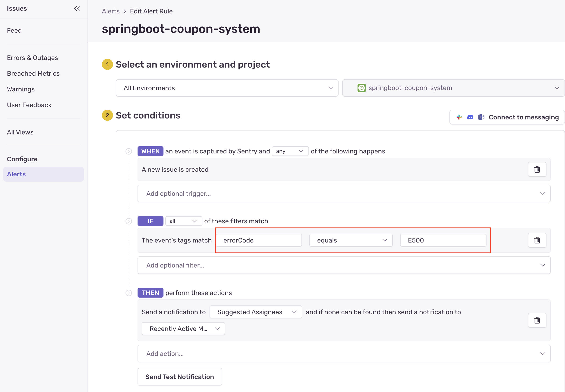Image resolution: width=565 pixels, height=392 pixels.
Task: Click the errorCode tag key field
Action: 259,240
